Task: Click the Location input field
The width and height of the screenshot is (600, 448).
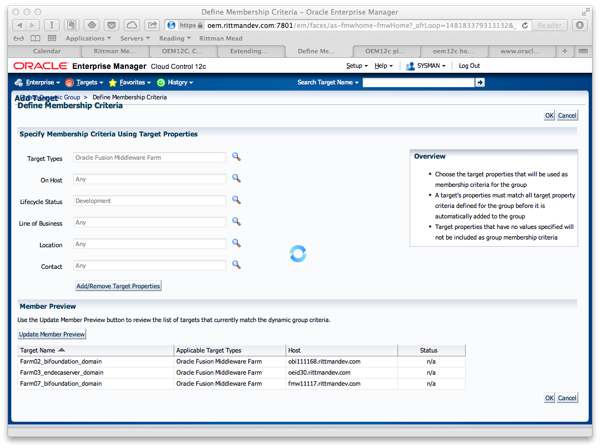Action: (x=150, y=244)
